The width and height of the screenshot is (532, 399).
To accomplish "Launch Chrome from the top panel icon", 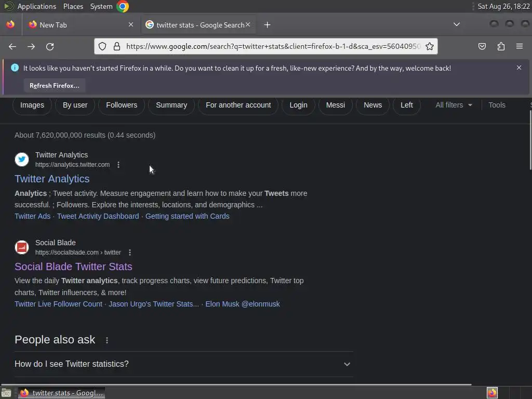I will [x=123, y=6].
